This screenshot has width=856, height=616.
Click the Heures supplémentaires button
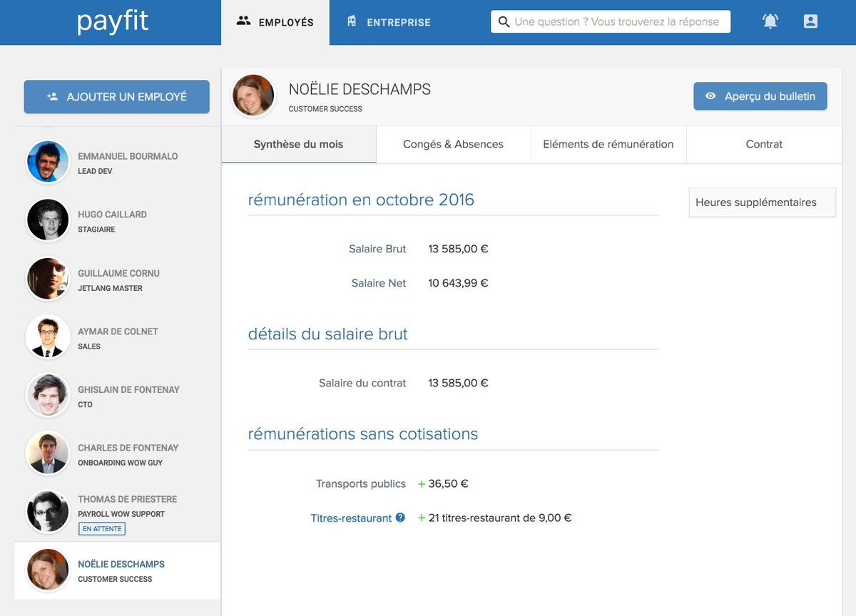[763, 202]
